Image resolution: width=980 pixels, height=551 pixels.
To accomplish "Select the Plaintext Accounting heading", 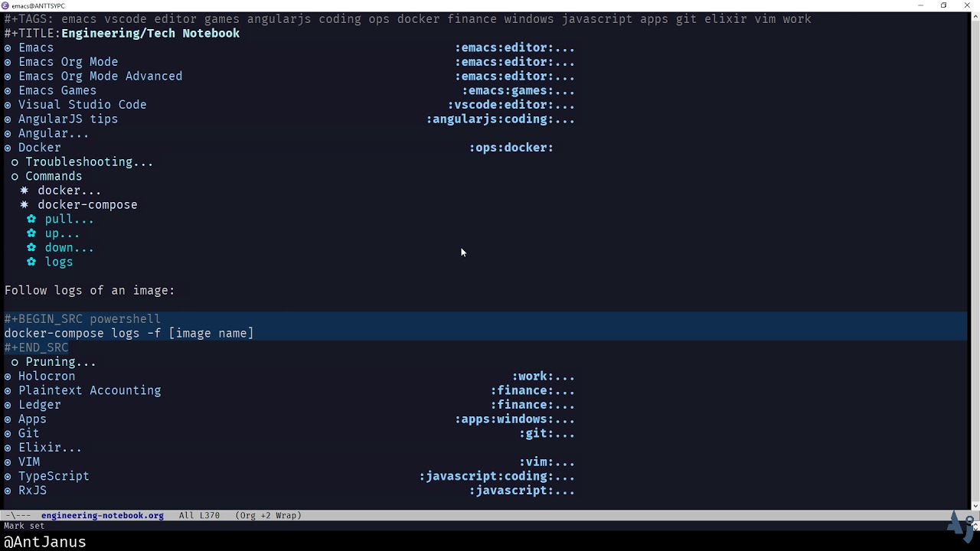I will click(90, 390).
